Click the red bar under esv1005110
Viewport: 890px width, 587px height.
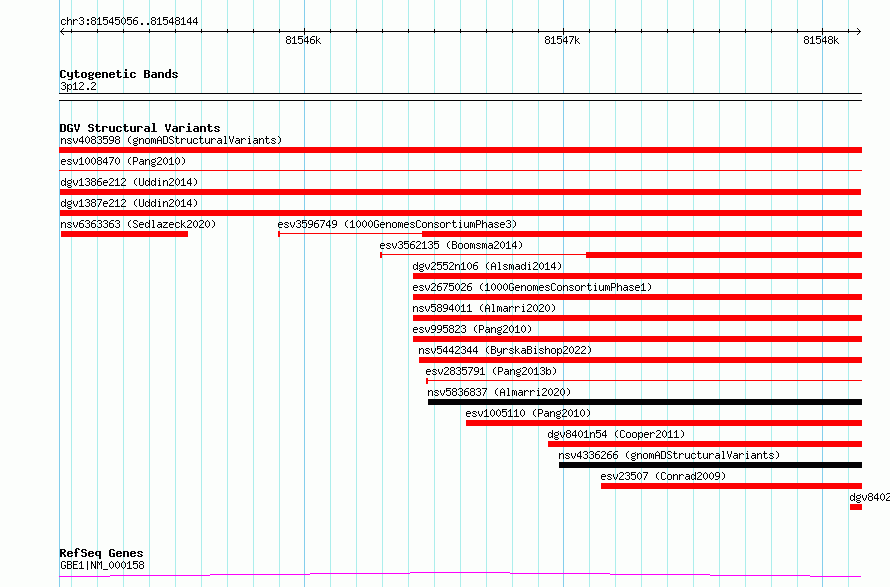click(664, 423)
